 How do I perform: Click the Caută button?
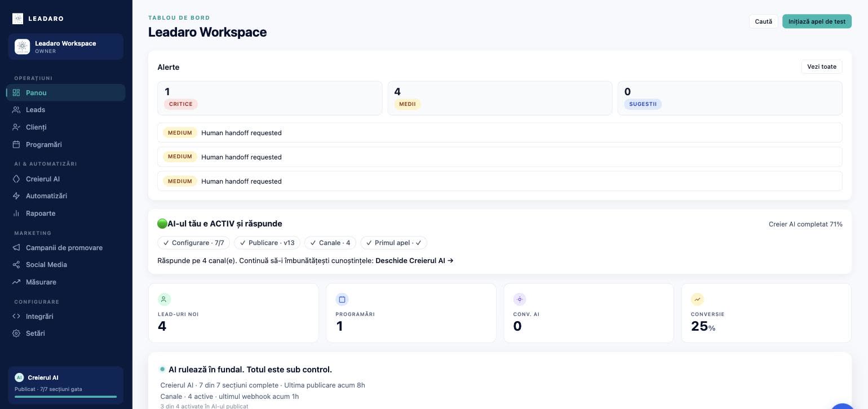763,21
